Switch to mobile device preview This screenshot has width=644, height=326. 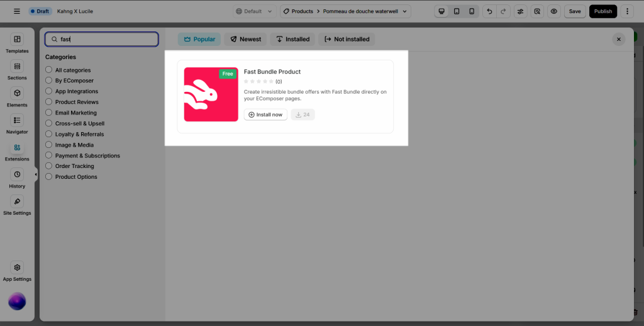click(472, 11)
